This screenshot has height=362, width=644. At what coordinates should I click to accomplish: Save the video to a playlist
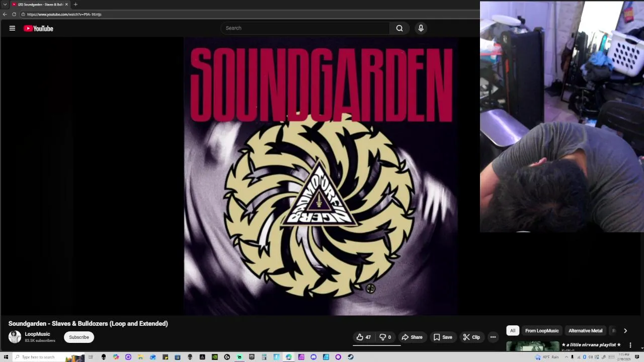(443, 337)
